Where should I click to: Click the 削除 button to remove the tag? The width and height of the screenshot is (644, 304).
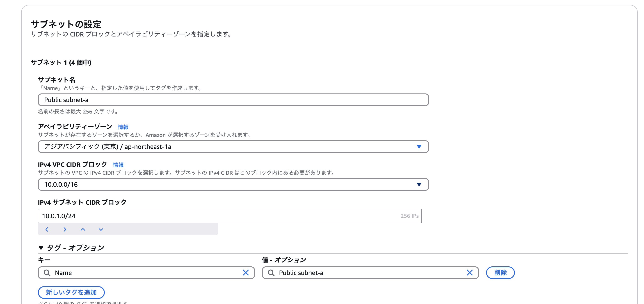tap(500, 272)
